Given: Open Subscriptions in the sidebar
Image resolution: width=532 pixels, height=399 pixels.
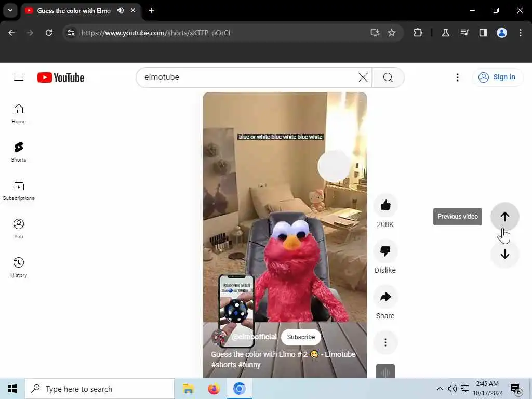Looking at the screenshot, I should (x=19, y=191).
